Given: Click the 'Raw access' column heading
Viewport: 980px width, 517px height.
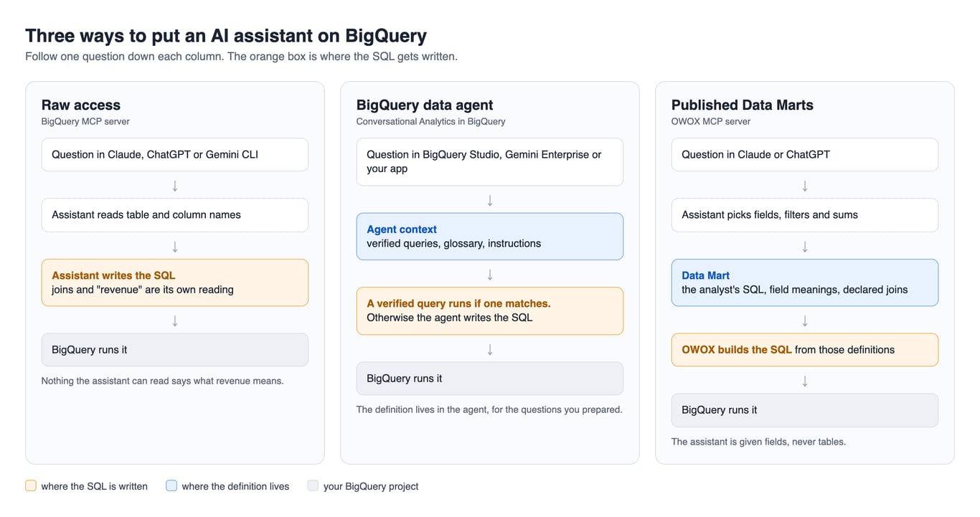Looking at the screenshot, I should (81, 105).
